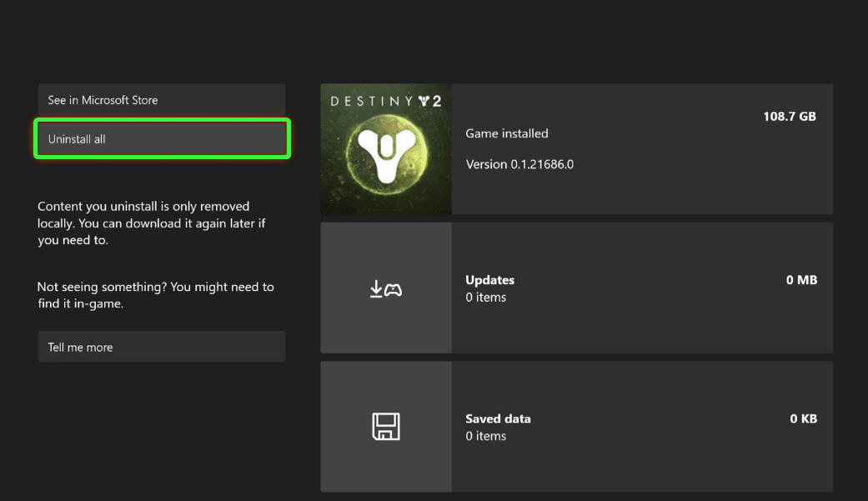Image resolution: width=868 pixels, height=501 pixels.
Task: Click the Saved data floppy disk icon
Action: click(x=385, y=426)
